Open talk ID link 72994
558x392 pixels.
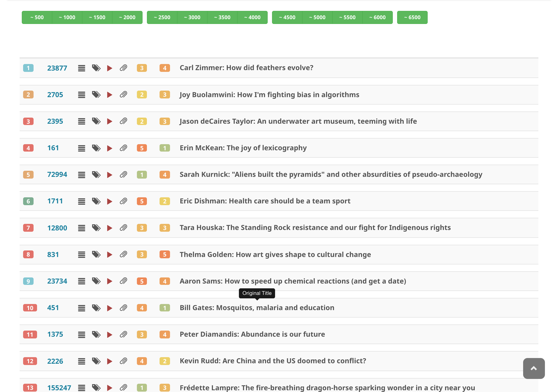(57, 175)
